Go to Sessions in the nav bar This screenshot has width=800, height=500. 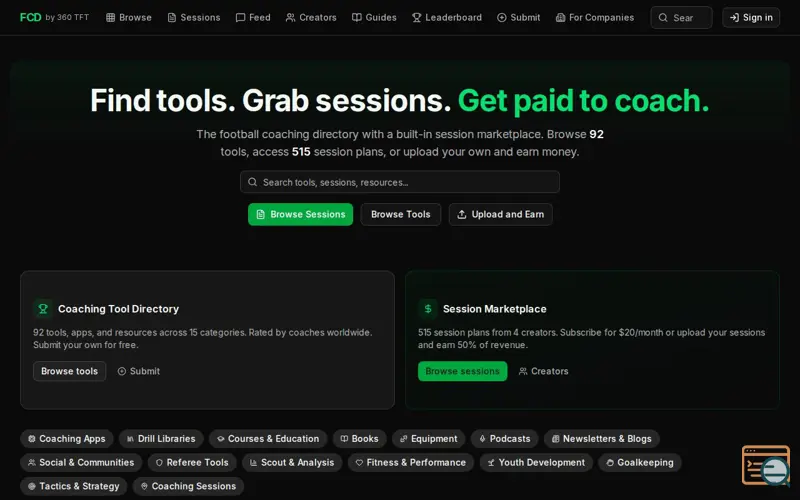(194, 17)
